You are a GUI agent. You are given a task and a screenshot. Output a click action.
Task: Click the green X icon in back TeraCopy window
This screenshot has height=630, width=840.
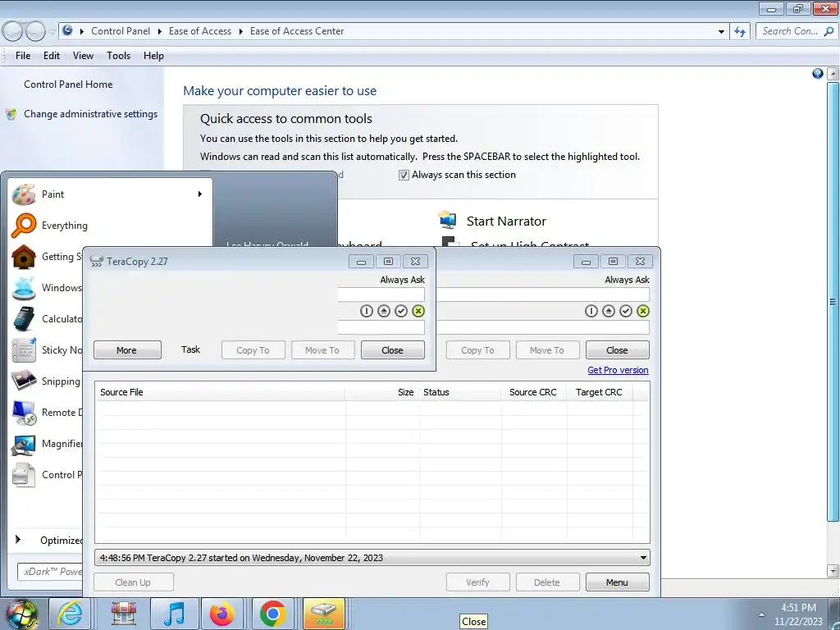(643, 311)
